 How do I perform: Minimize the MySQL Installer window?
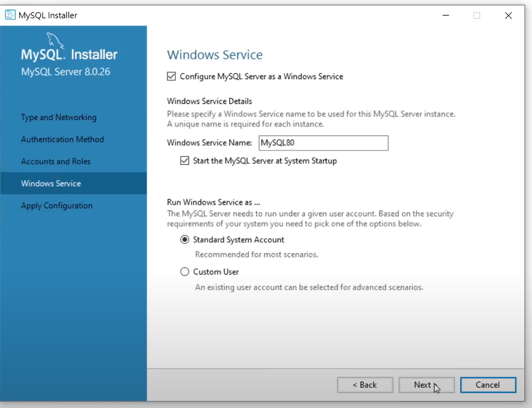pyautogui.click(x=446, y=15)
